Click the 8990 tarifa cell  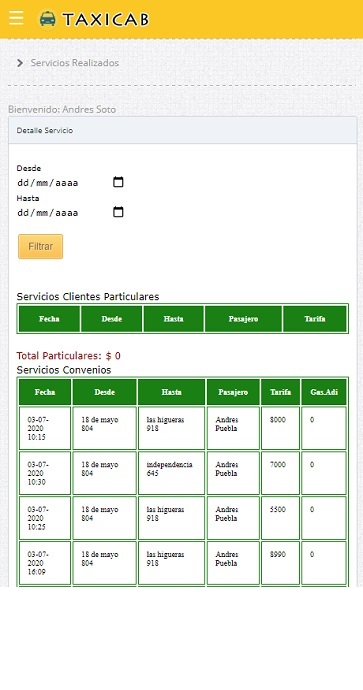[280, 563]
